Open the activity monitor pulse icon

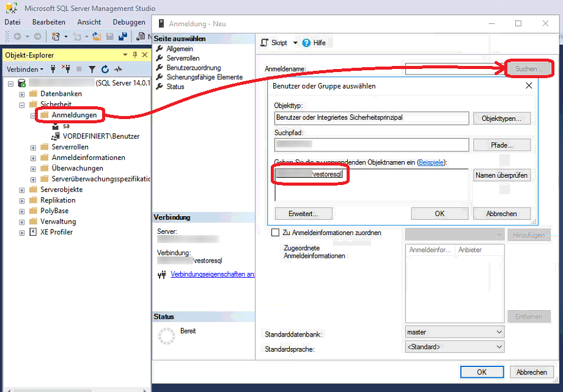point(118,70)
